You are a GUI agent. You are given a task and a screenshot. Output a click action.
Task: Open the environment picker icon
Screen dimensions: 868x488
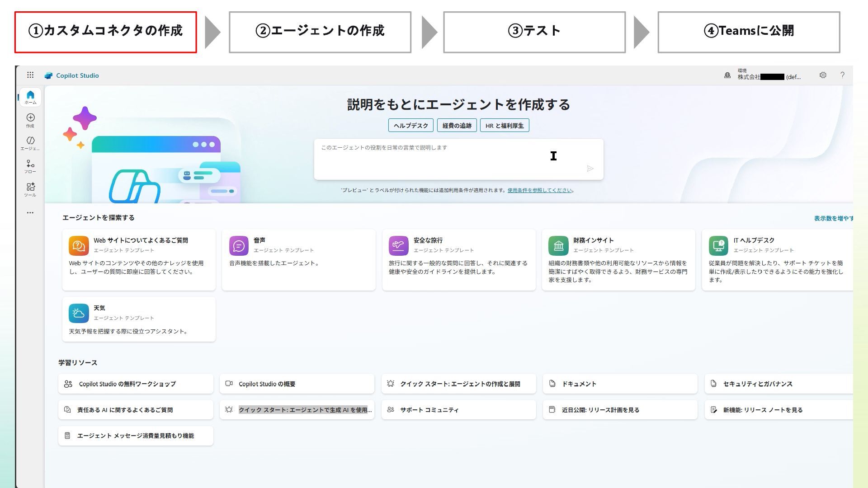click(727, 75)
